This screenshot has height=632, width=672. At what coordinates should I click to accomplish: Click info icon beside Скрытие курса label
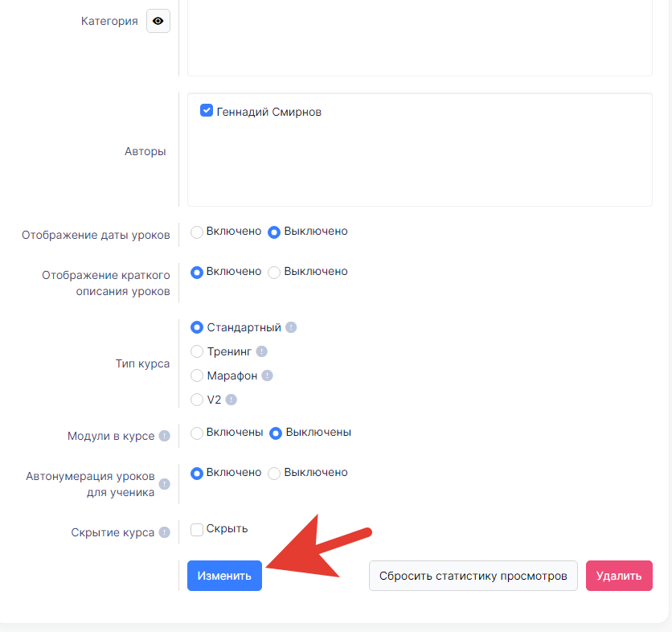[164, 532]
